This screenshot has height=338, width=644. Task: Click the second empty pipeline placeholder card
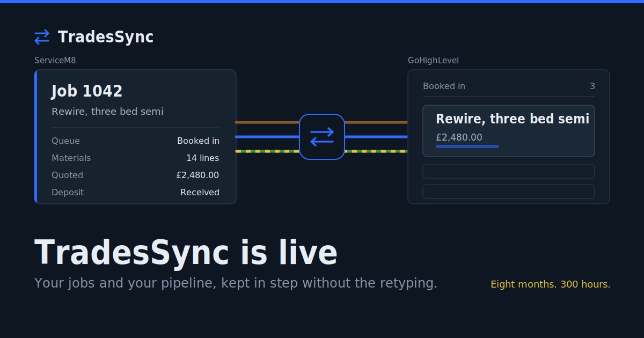click(509, 192)
